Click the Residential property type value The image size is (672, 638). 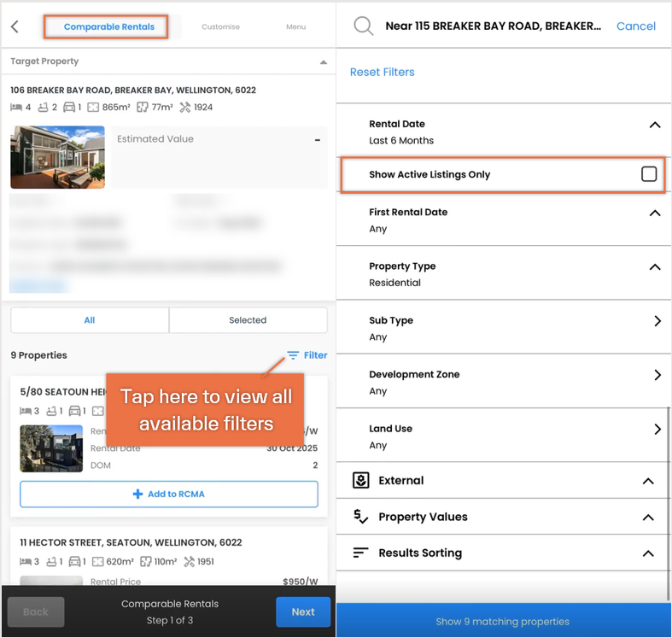point(394,283)
